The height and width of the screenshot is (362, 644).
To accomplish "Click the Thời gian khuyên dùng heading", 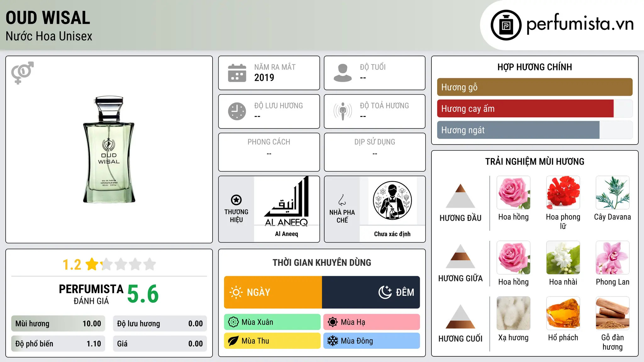I will tap(322, 262).
